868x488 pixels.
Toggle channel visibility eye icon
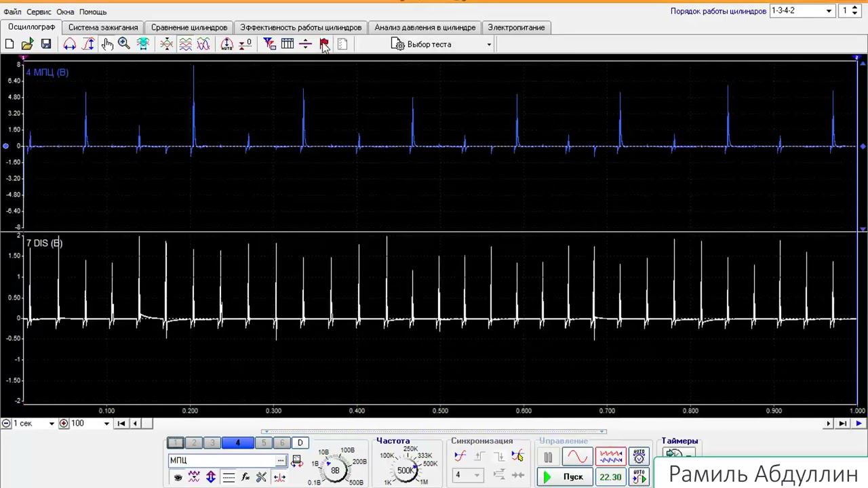tap(178, 477)
